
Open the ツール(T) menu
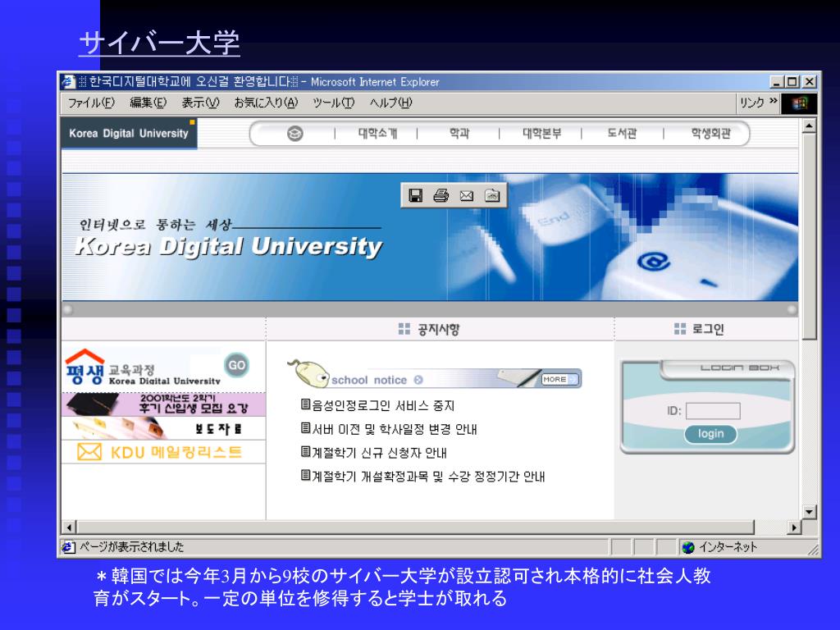(x=333, y=103)
